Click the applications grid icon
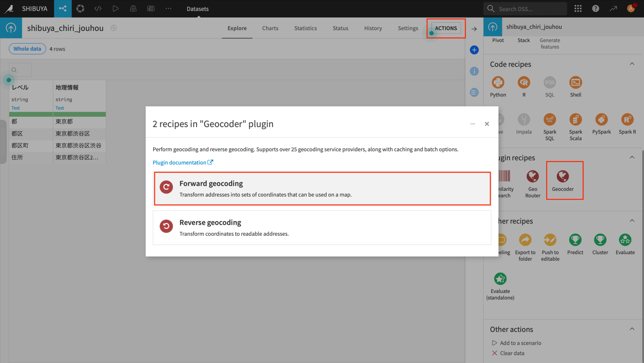644x363 pixels. pos(578,9)
